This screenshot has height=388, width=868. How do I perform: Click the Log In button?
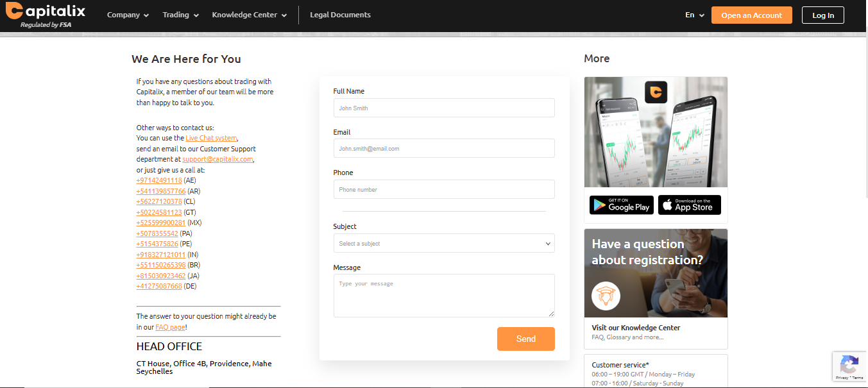tap(823, 15)
